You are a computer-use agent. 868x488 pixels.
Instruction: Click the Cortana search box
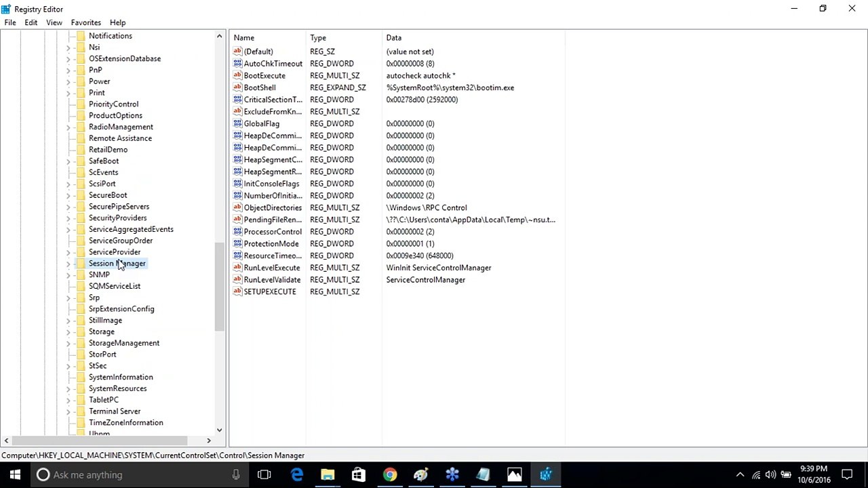140,474
